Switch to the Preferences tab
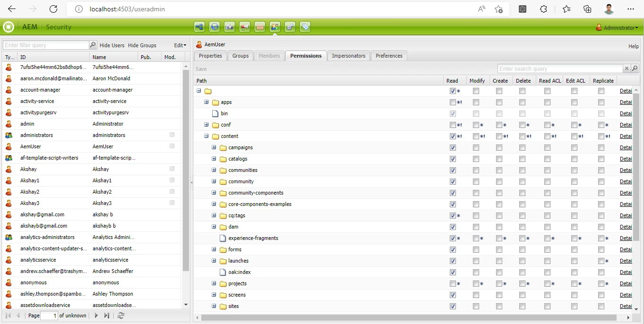This screenshot has width=644, height=324. pos(389,56)
